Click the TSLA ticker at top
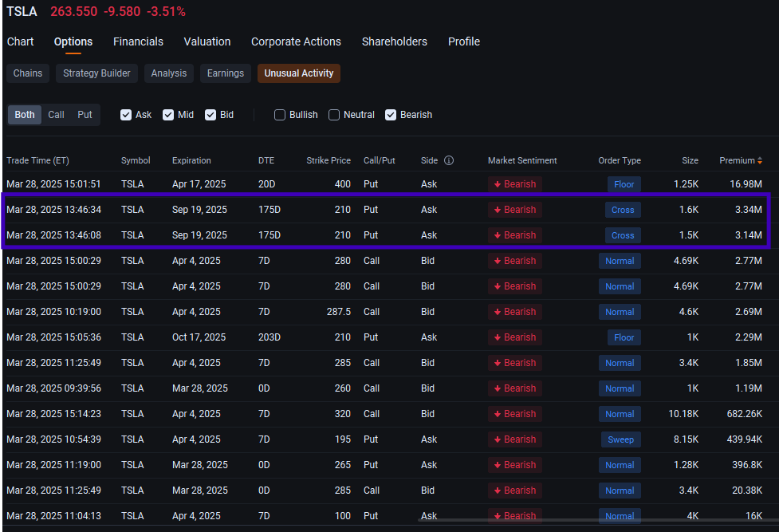 point(22,11)
